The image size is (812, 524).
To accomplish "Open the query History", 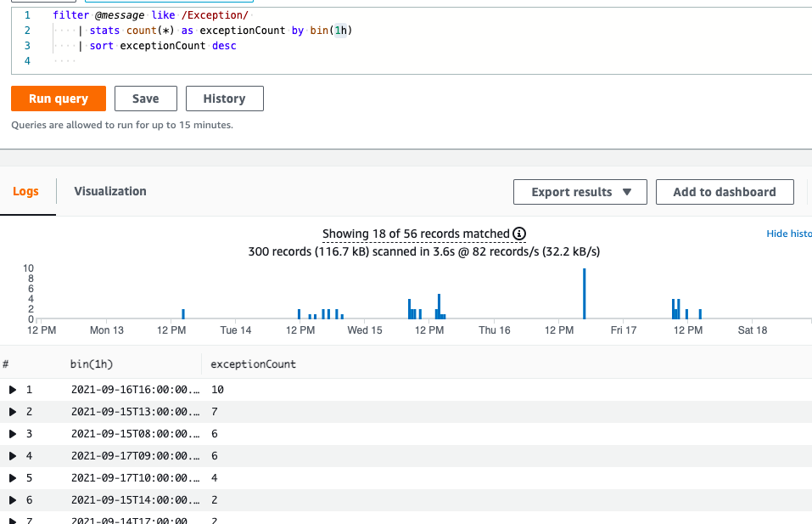I will click(x=224, y=99).
